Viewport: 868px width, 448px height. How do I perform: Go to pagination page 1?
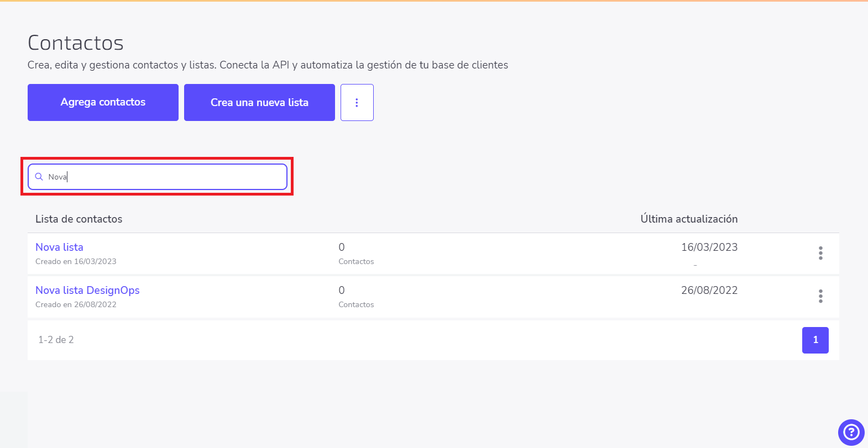(815, 340)
